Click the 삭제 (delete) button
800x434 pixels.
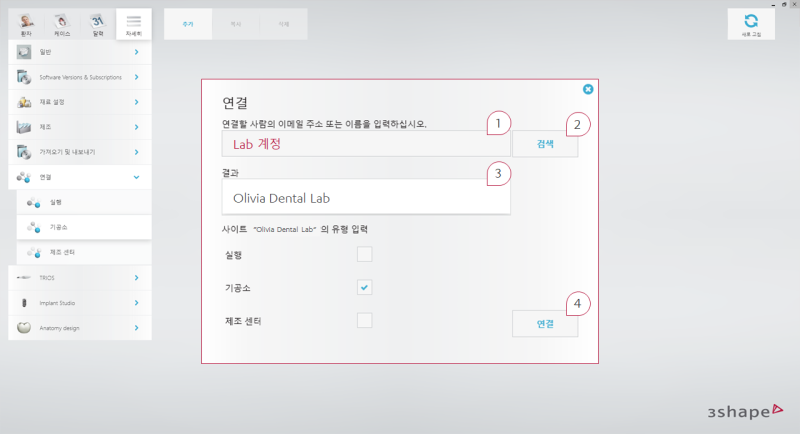click(x=284, y=24)
